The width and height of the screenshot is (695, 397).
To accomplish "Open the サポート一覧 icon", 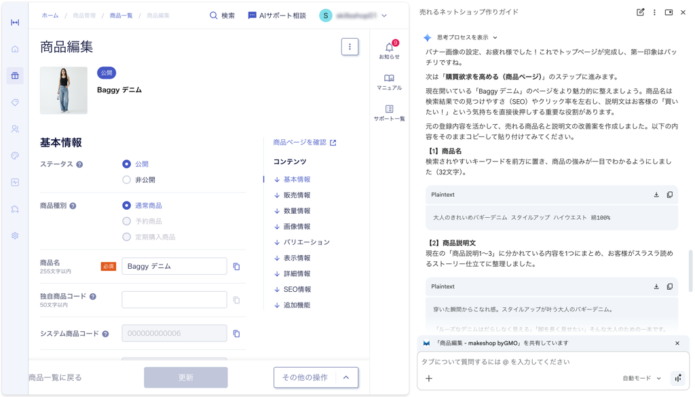I will click(389, 113).
